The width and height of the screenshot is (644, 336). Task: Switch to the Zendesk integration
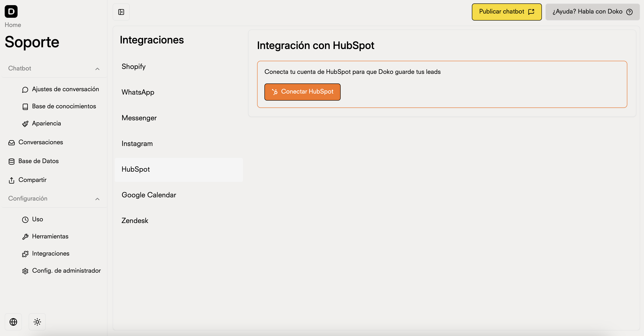pyautogui.click(x=135, y=221)
